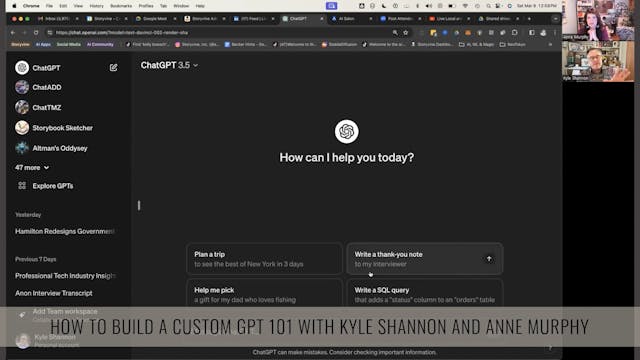The width and height of the screenshot is (640, 360).
Task: Click the menu bar date and time
Action: (x=537, y=6)
